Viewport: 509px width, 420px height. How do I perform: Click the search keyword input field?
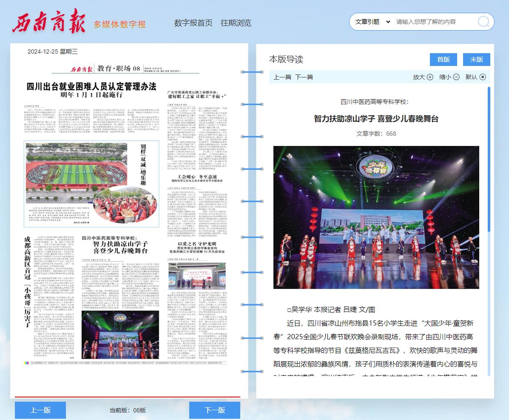click(434, 22)
